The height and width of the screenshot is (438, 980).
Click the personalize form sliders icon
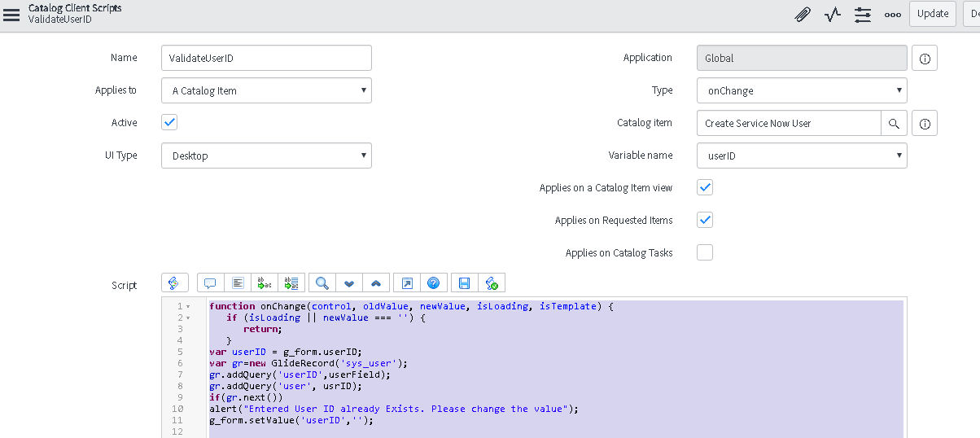[x=863, y=14]
